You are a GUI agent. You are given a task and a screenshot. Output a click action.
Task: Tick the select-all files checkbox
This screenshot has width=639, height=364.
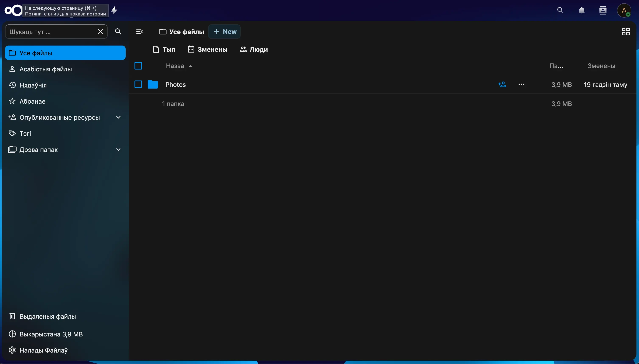[x=138, y=66]
